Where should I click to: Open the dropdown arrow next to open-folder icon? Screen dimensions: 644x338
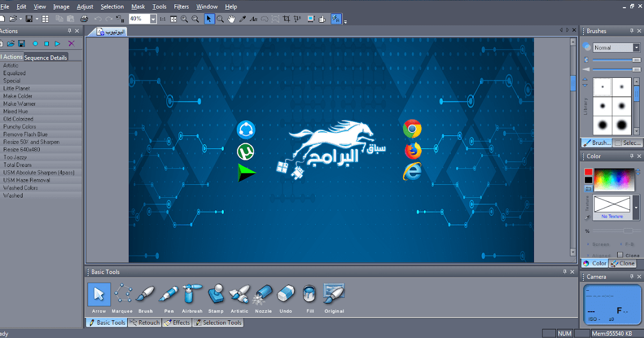click(x=20, y=19)
